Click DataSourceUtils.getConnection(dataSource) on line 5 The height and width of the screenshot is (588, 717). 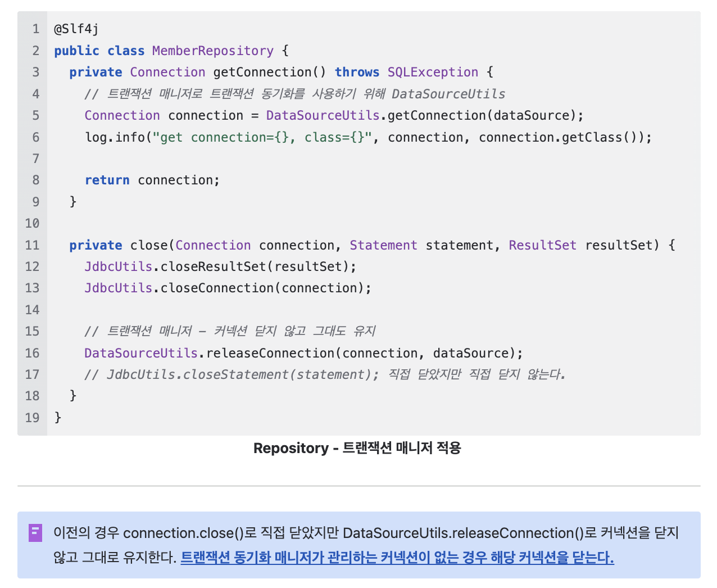point(425,115)
